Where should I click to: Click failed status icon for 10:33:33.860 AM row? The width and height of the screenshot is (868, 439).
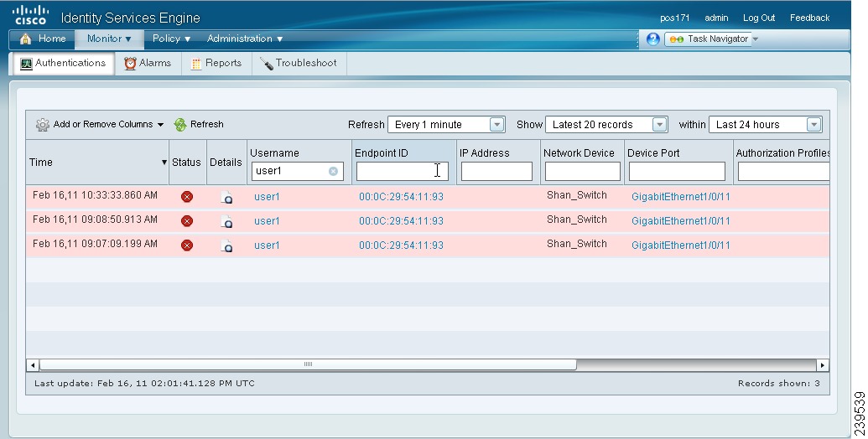pos(187,197)
